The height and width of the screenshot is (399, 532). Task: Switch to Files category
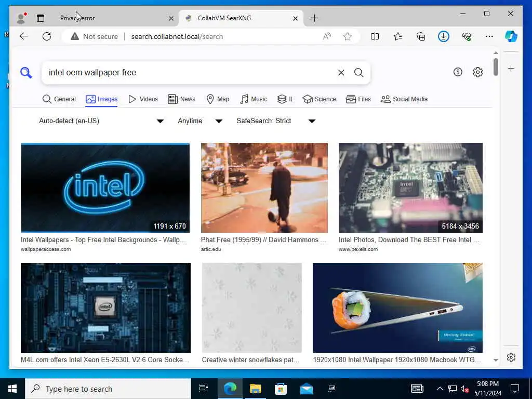[x=358, y=99]
